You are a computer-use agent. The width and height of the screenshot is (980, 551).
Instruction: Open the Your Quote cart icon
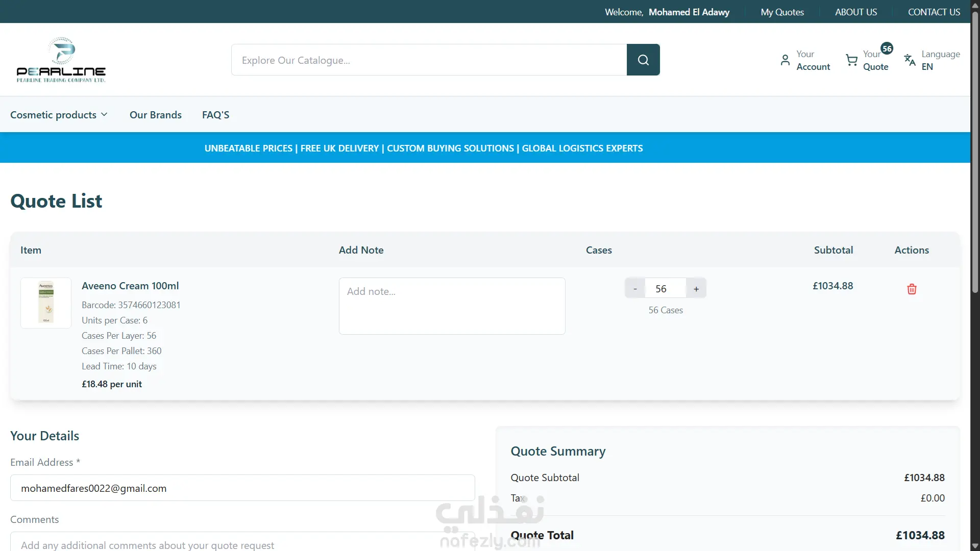[x=851, y=60]
